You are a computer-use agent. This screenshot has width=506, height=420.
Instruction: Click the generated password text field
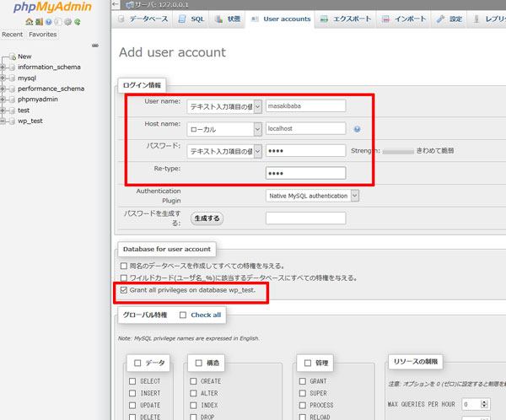pyautogui.click(x=305, y=218)
